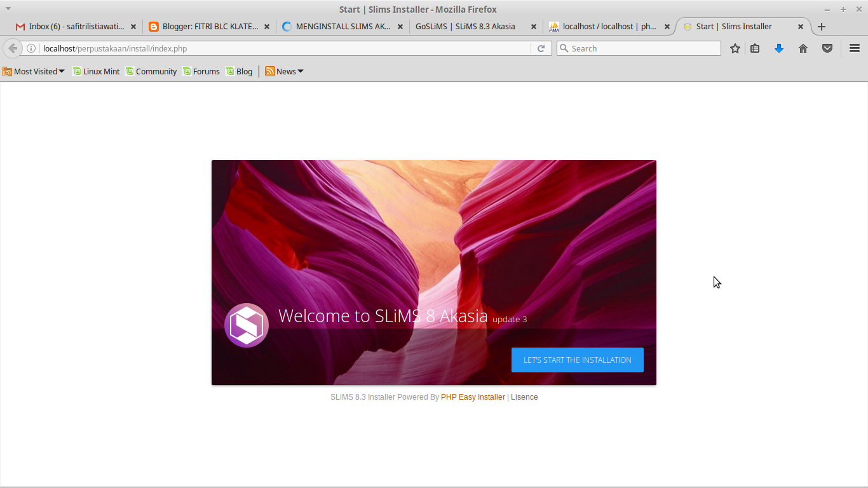Close the localhost phpMyAdmin tab
The width and height of the screenshot is (868, 488).
(667, 27)
